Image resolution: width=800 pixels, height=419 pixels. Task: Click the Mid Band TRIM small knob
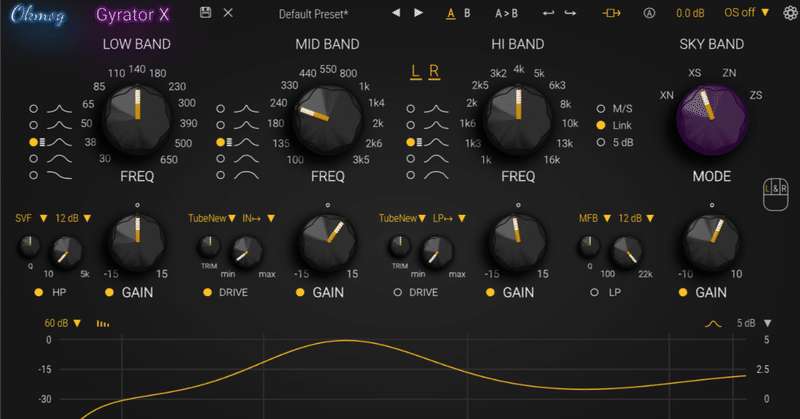[x=209, y=246]
